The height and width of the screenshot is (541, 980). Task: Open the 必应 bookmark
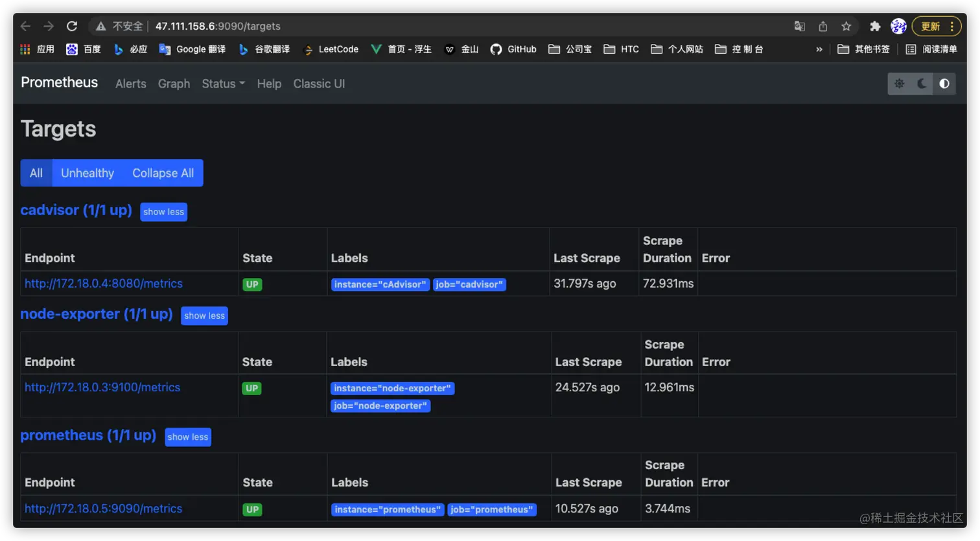(x=130, y=49)
